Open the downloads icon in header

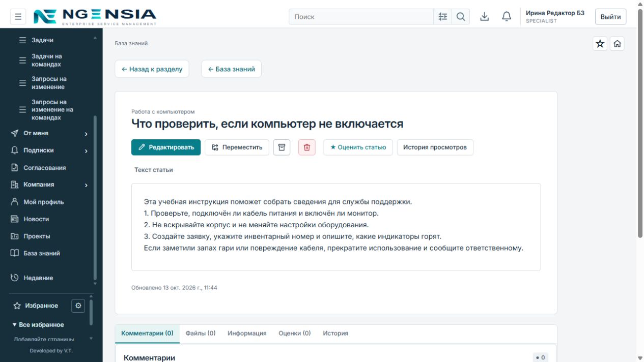coord(485,17)
